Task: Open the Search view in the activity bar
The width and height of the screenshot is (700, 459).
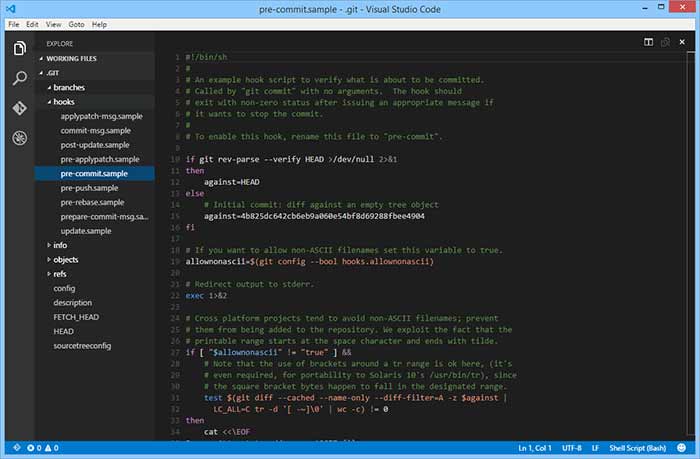Action: coord(19,78)
